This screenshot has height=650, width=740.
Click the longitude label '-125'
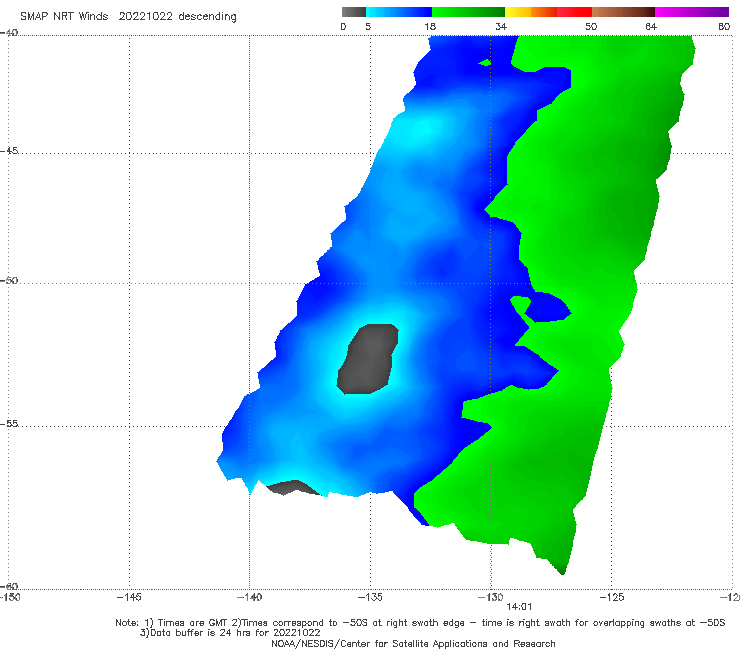[612, 597]
